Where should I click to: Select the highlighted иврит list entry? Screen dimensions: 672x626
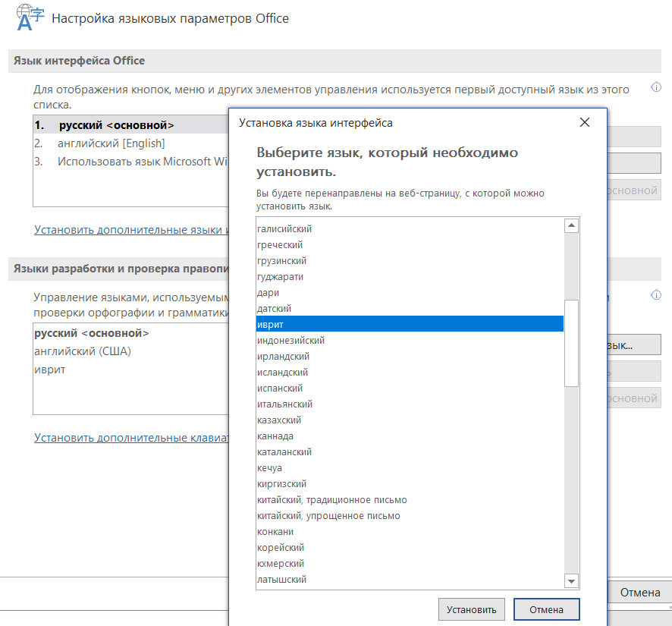(x=410, y=325)
